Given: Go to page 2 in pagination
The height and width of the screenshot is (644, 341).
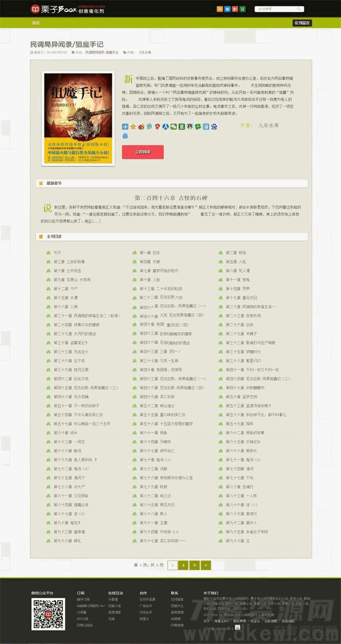Looking at the screenshot, I should pyautogui.click(x=183, y=565).
